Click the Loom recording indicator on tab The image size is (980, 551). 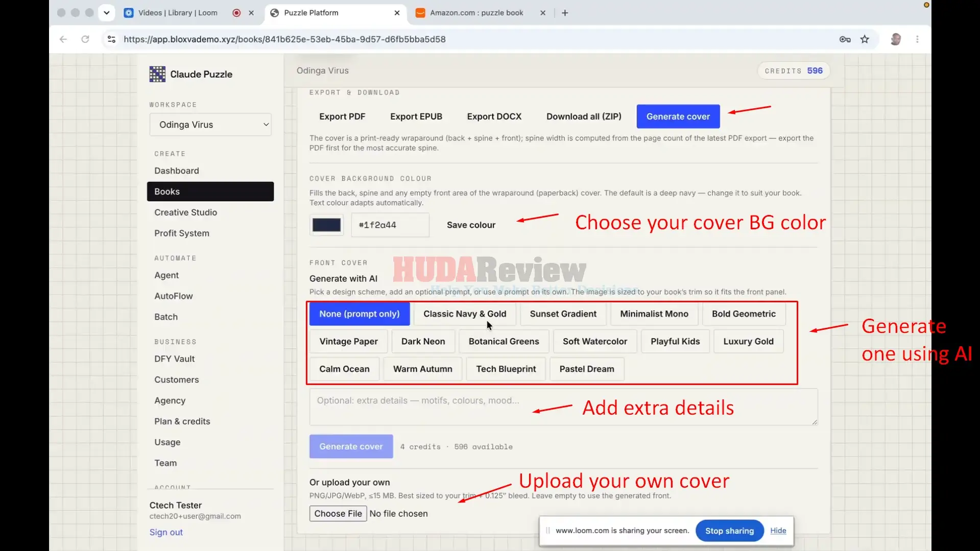236,13
